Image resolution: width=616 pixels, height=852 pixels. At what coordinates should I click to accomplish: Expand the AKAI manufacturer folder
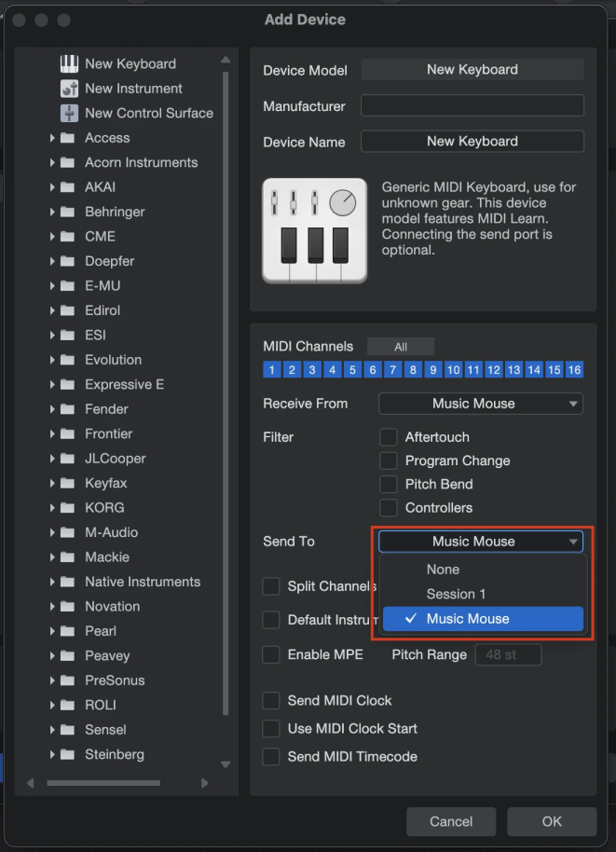coord(53,187)
